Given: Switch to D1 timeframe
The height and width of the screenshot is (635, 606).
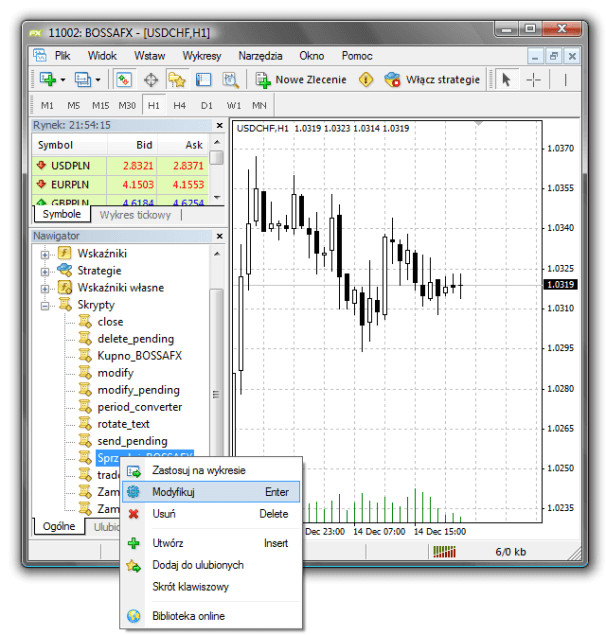Looking at the screenshot, I should [207, 106].
